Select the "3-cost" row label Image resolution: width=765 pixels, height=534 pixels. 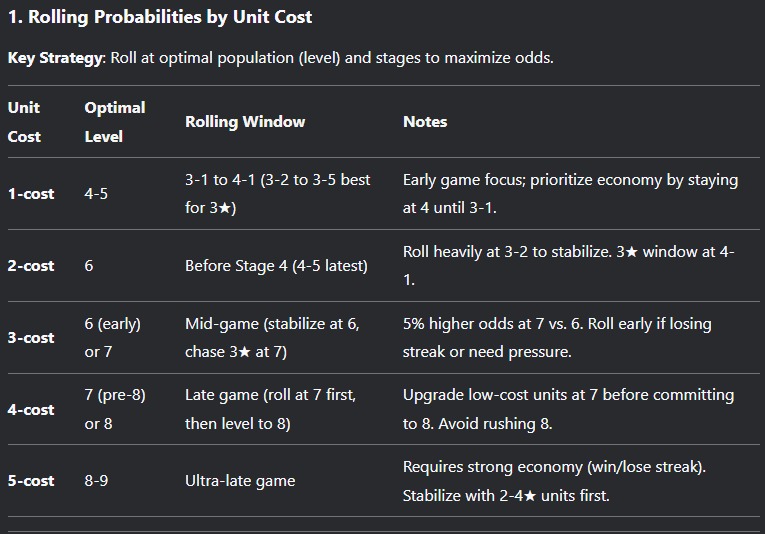click(31, 338)
